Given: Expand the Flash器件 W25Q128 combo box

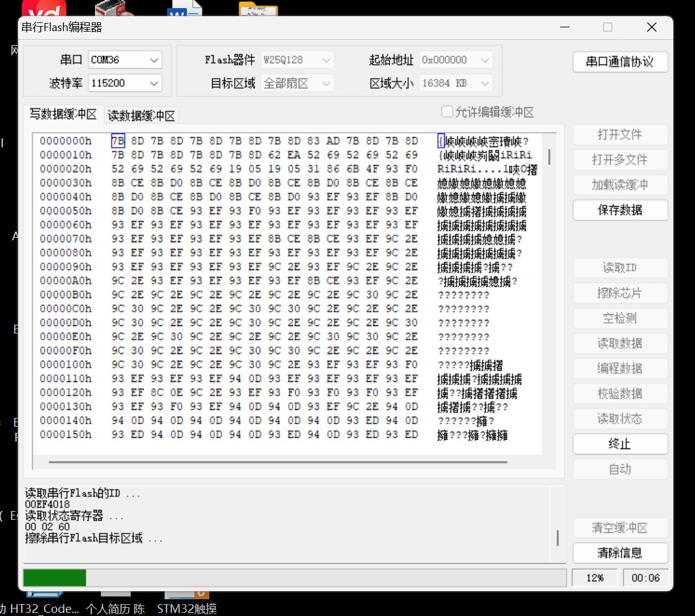Looking at the screenshot, I should click(297, 60).
